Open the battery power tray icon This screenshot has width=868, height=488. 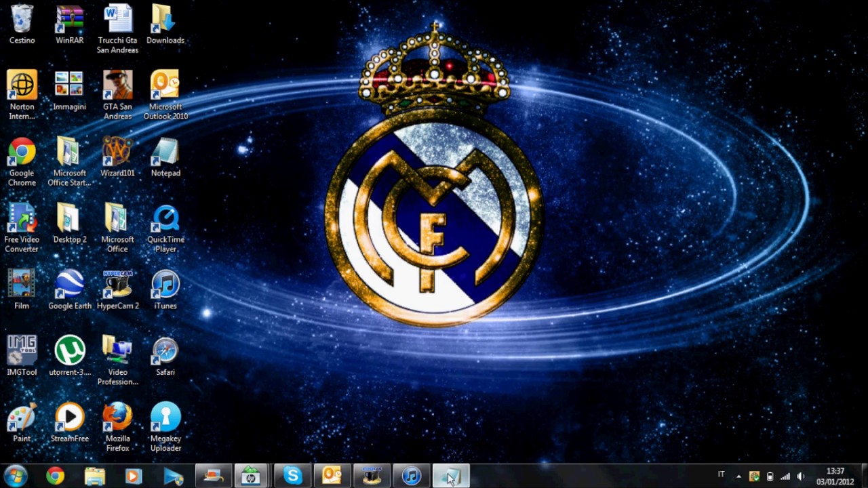coord(770,476)
